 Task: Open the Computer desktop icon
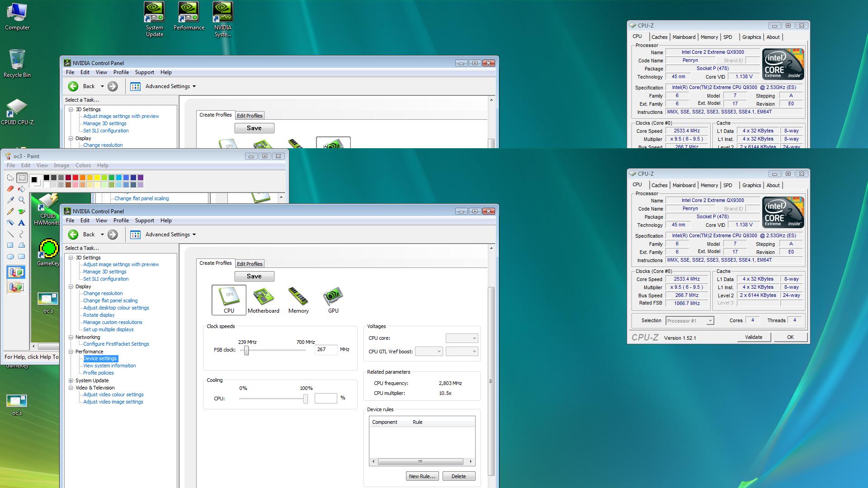click(x=17, y=17)
